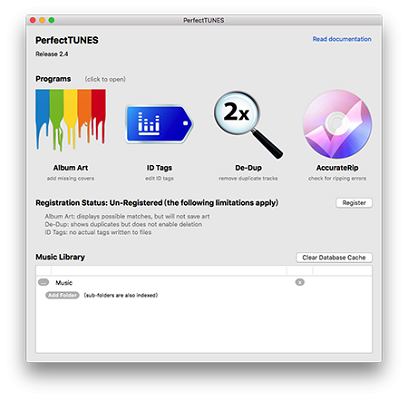The width and height of the screenshot is (408, 400).
Task: Select the Music folder row text
Action: click(x=64, y=283)
